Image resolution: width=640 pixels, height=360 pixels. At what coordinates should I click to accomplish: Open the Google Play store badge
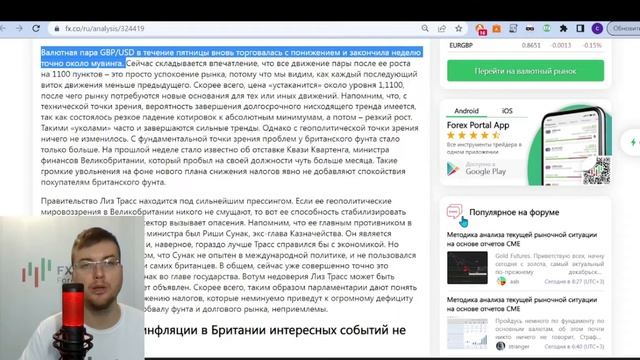(x=477, y=168)
